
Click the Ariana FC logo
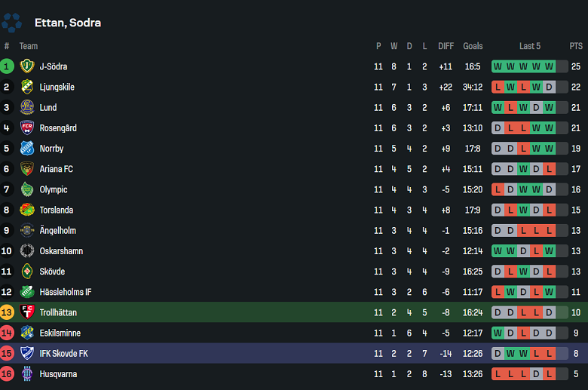click(x=27, y=169)
